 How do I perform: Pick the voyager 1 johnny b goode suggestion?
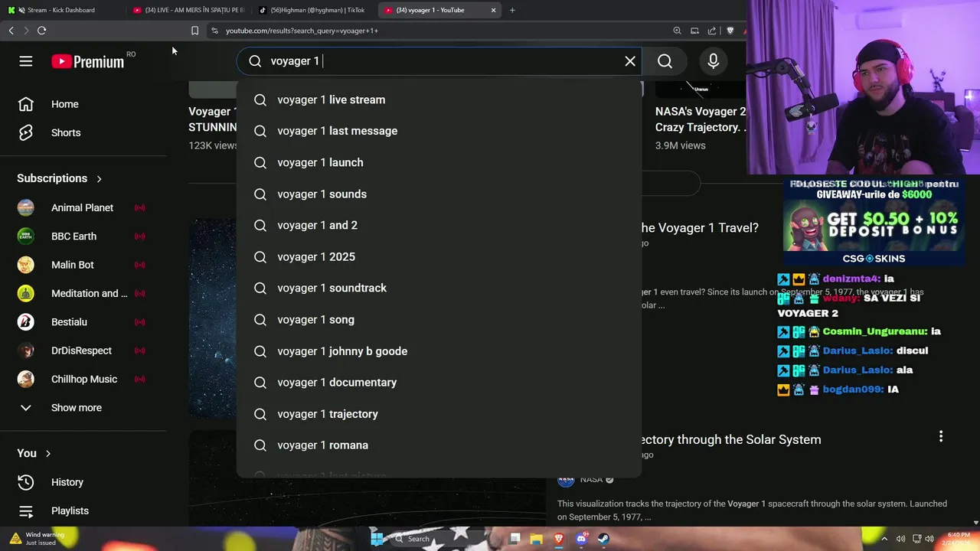439,350
